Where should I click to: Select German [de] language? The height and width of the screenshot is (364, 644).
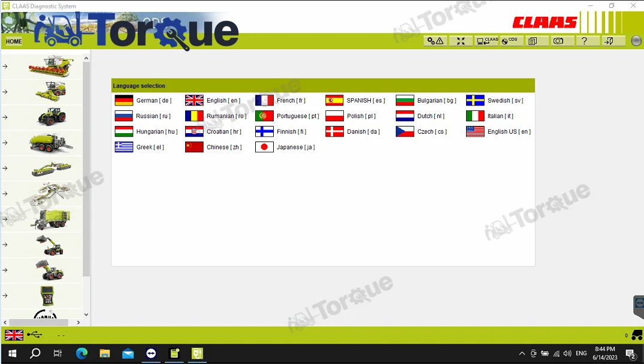point(143,100)
